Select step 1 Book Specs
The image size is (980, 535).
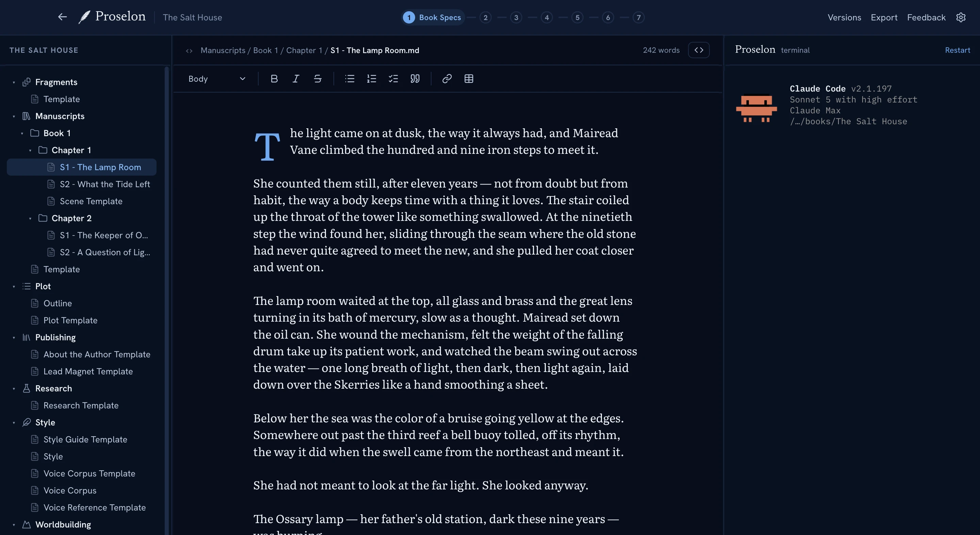[x=432, y=17]
